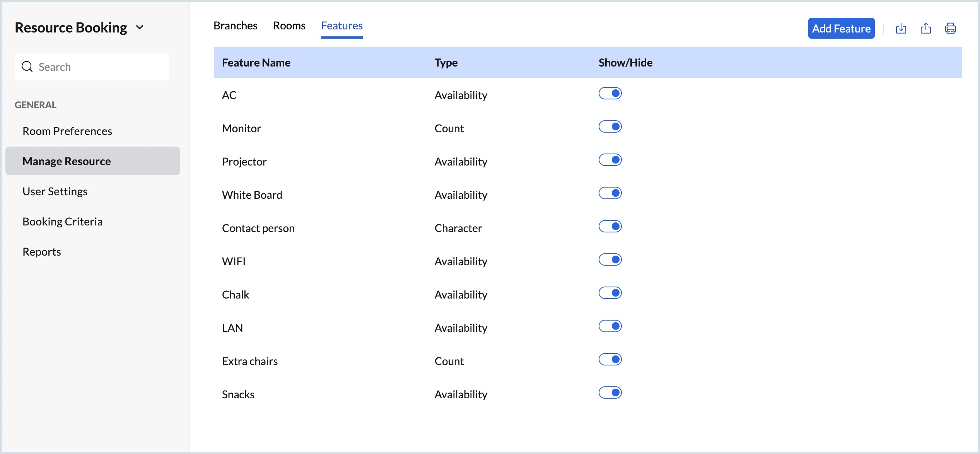
Task: Expand the Resource Booking dropdown chevron
Action: [x=140, y=27]
